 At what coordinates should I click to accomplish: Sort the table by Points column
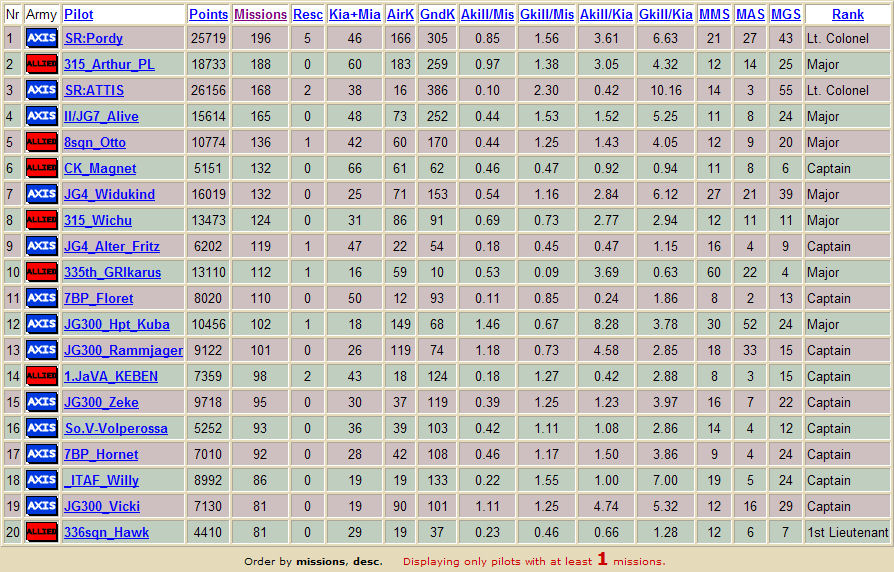coord(208,14)
